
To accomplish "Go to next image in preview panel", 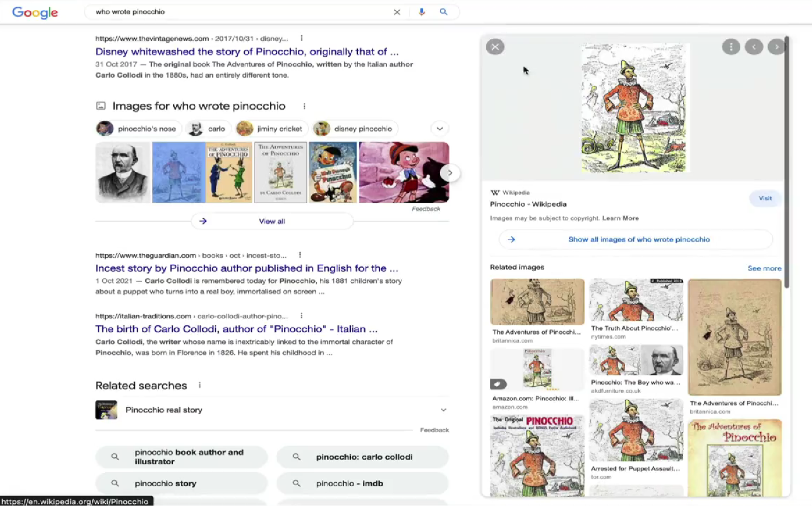I will [x=776, y=47].
